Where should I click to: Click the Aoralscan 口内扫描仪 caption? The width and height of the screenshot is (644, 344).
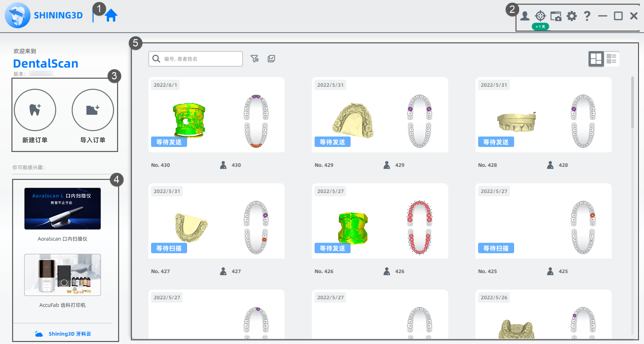tap(63, 239)
